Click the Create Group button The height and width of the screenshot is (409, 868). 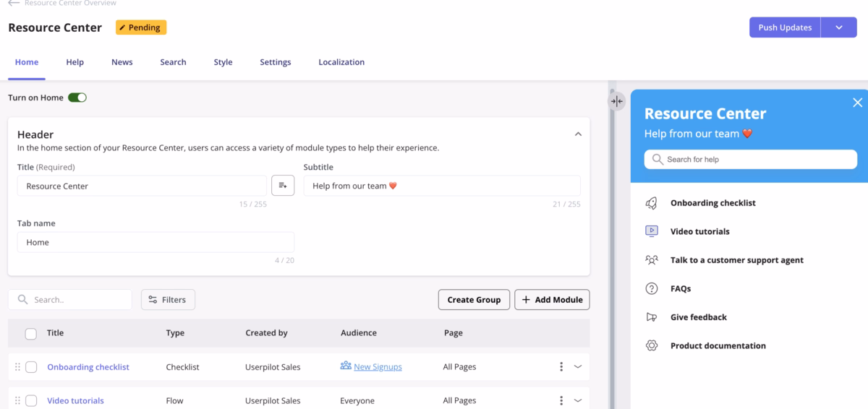point(474,300)
